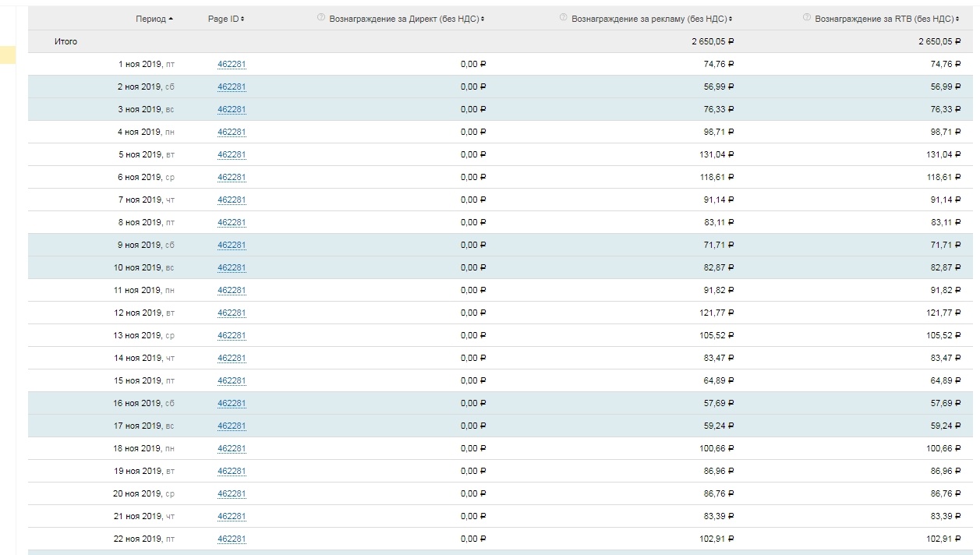Open Page ID link in 18 ноя 2019 row
The image size is (980, 555).
click(x=232, y=449)
